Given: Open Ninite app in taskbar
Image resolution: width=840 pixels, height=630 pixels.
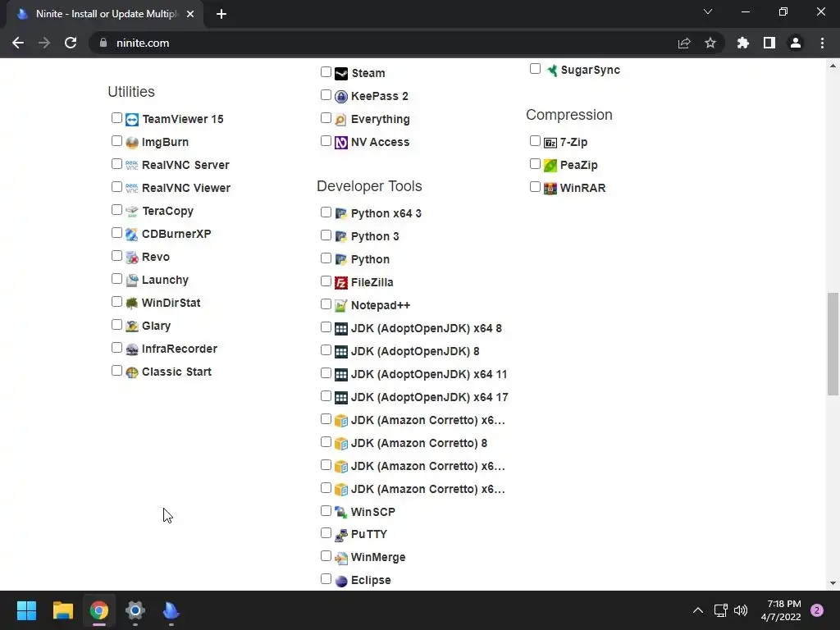Looking at the screenshot, I should 171,610.
